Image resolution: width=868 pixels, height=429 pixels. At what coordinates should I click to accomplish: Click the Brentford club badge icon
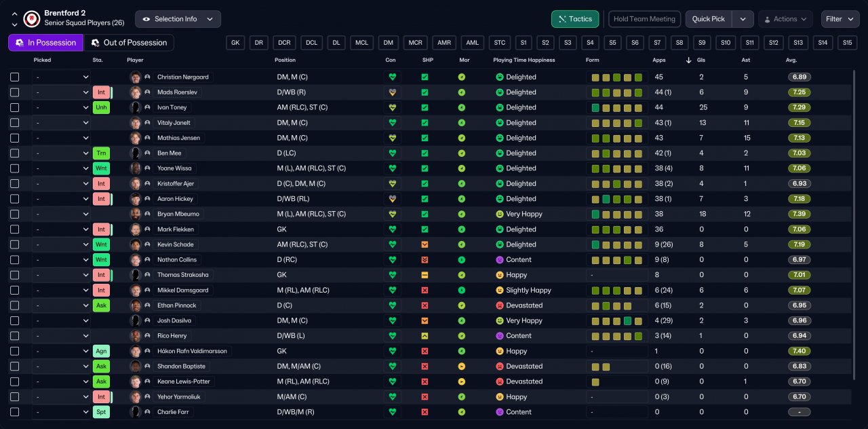pos(31,18)
